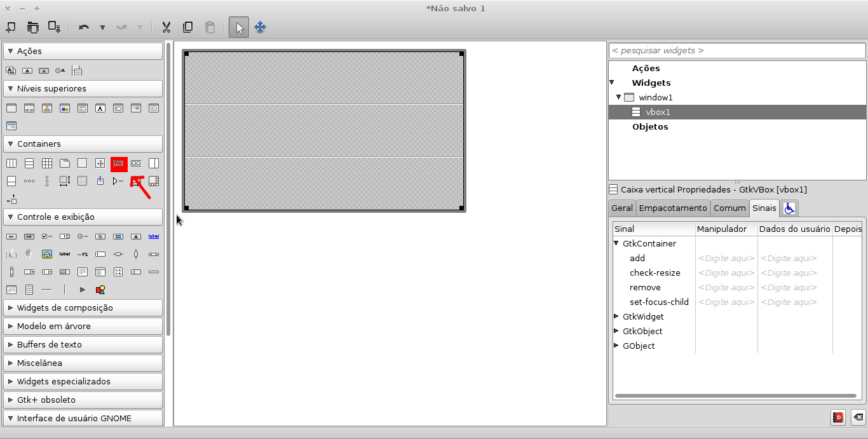The width and height of the screenshot is (868, 439).
Task: Open the undo history dropdown arrow
Action: [102, 28]
